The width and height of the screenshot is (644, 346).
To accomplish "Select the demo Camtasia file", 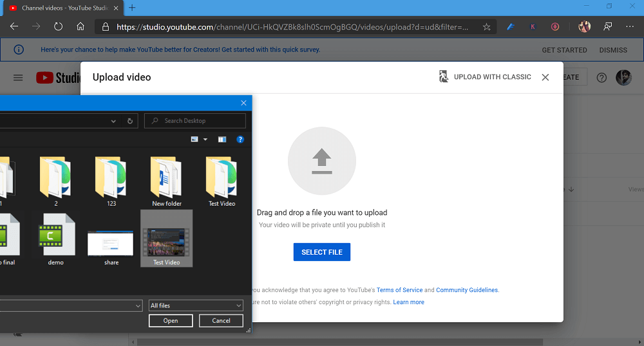I will click(x=56, y=239).
